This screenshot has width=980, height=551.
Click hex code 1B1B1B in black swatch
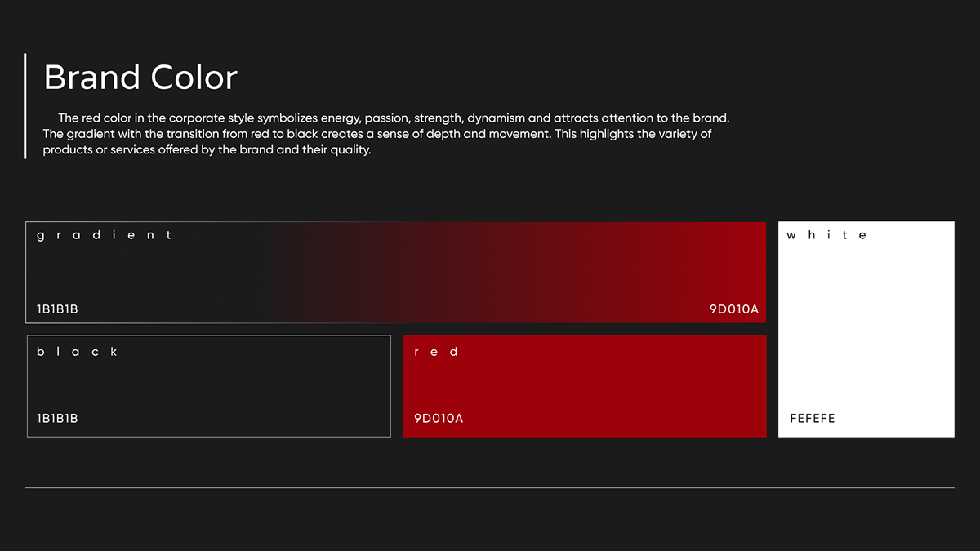point(57,419)
